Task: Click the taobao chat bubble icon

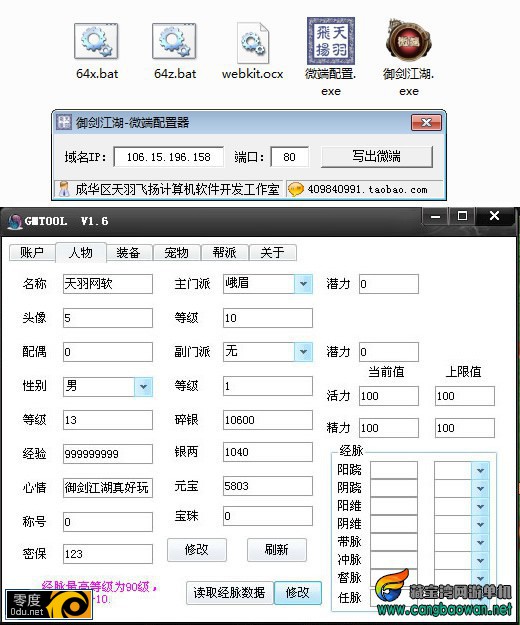Action: tap(295, 189)
